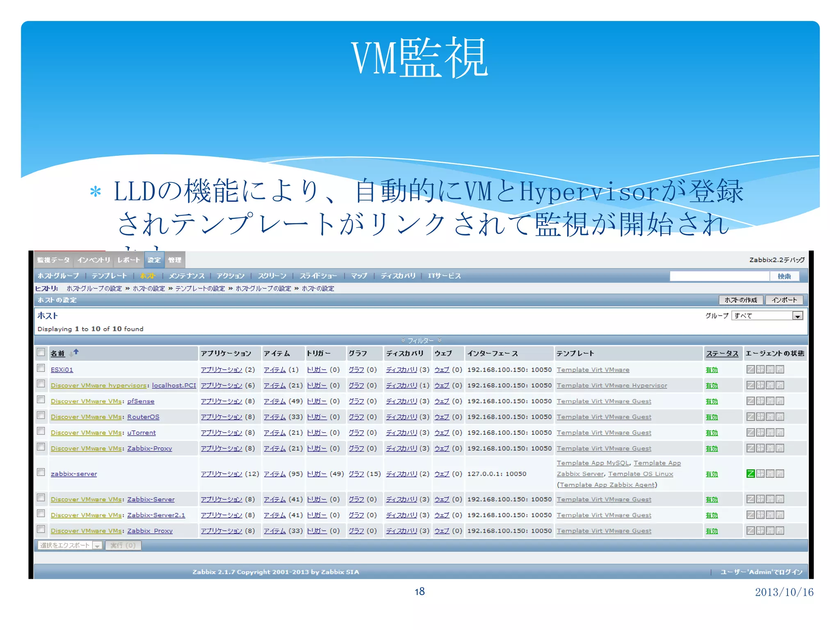This screenshot has height=630, width=840.
Task: Open the 監視データ main menu tab
Action: click(x=54, y=260)
